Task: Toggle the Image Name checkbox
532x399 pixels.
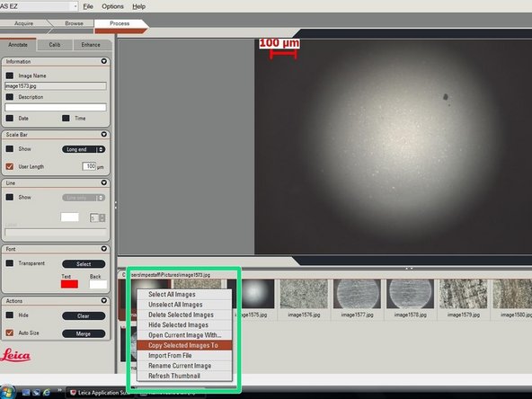Action: coord(10,75)
